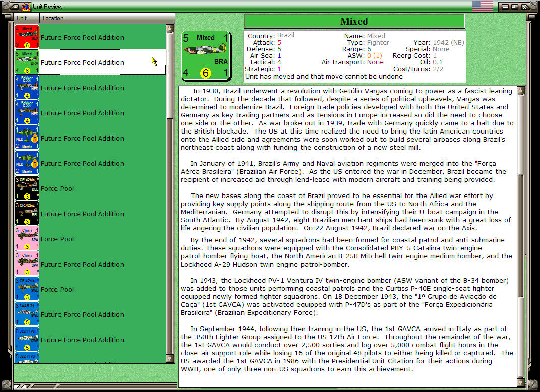The height and width of the screenshot is (392, 540).
Task: Click the large Brazil Mixed unit counter
Action: click(206, 56)
